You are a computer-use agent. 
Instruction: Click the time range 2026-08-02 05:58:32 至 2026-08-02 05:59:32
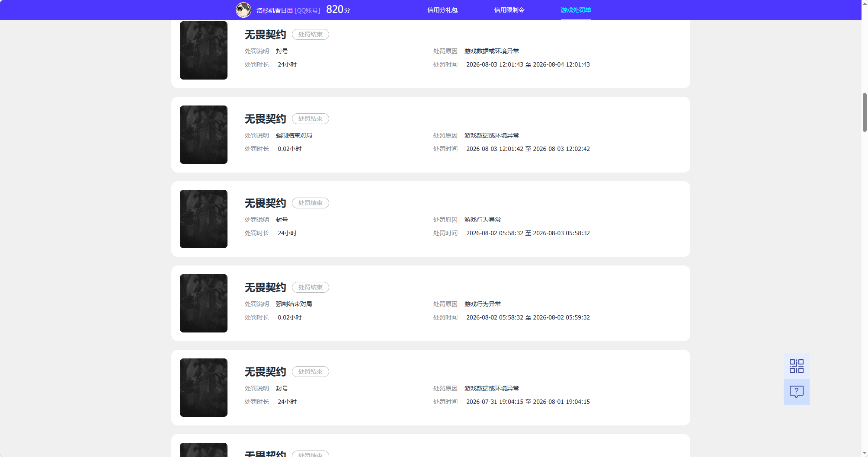pos(528,317)
